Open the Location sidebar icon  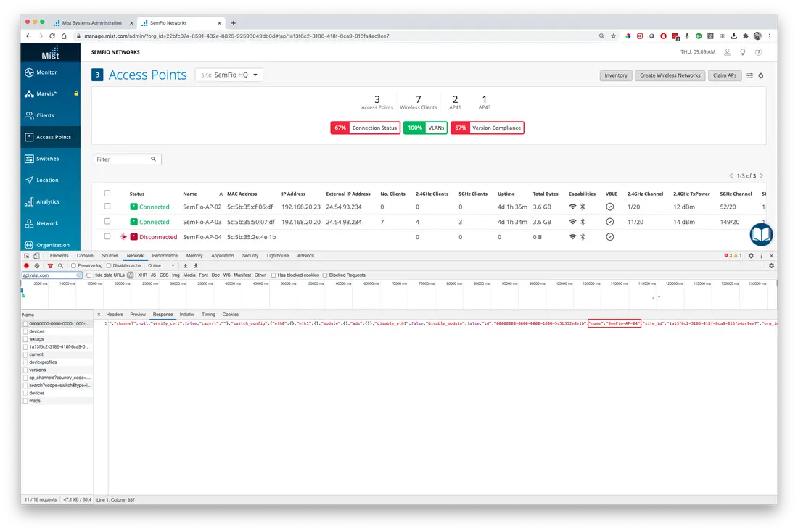coord(29,180)
